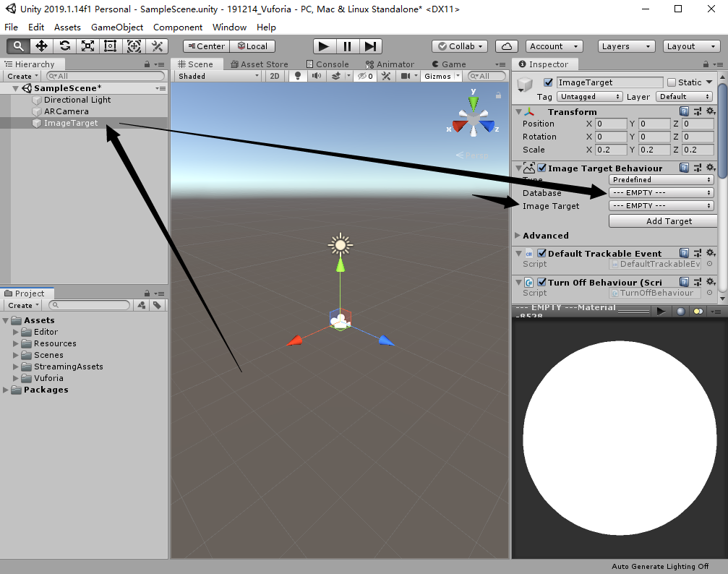Open scene camera settings icon

[x=406, y=76]
